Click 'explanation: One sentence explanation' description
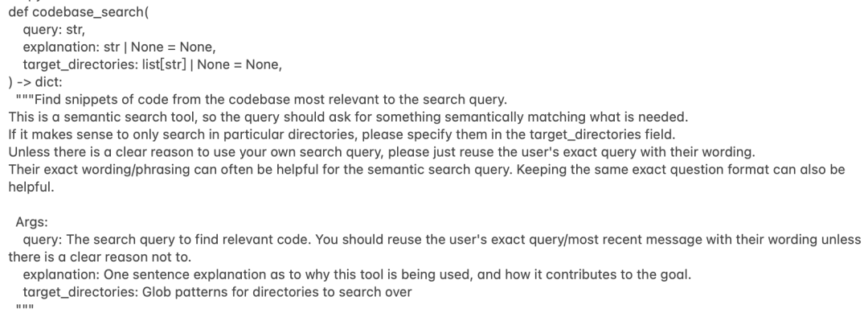 pos(357,274)
